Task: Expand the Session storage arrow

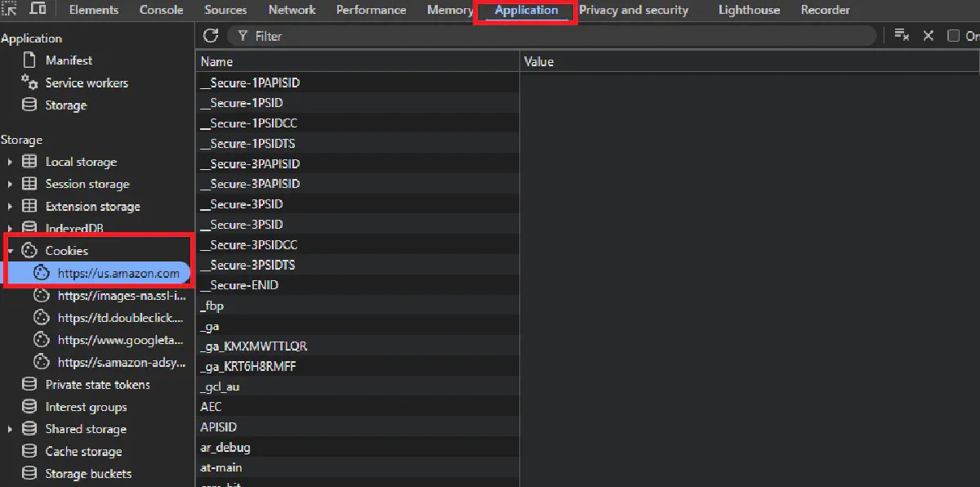Action: 10,185
